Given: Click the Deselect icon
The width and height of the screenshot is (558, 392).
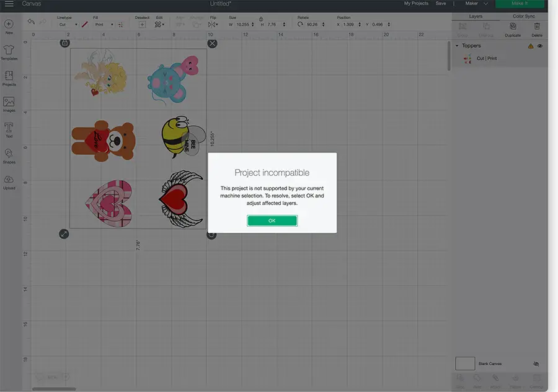Looking at the screenshot, I should (142, 25).
